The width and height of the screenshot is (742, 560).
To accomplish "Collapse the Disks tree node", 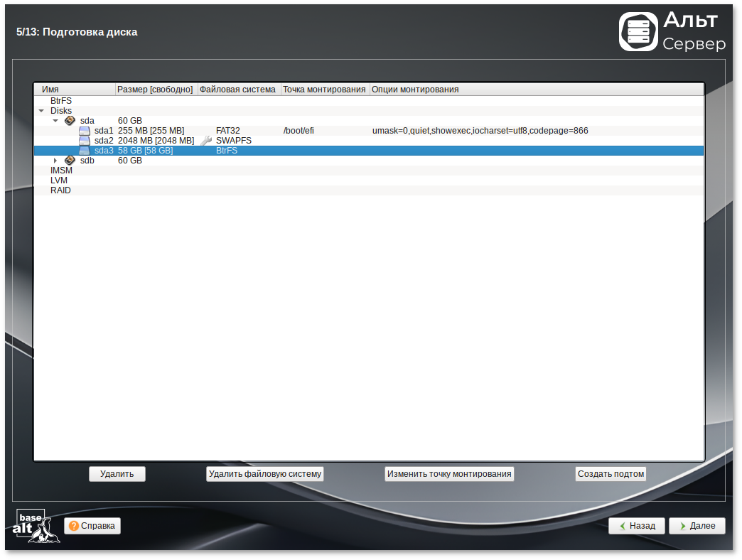I will pos(41,111).
